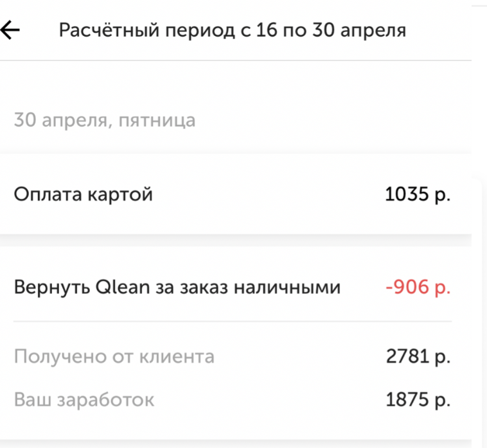This screenshot has height=448, width=487.
Task: Select the Получено от клиента label
Action: [114, 356]
